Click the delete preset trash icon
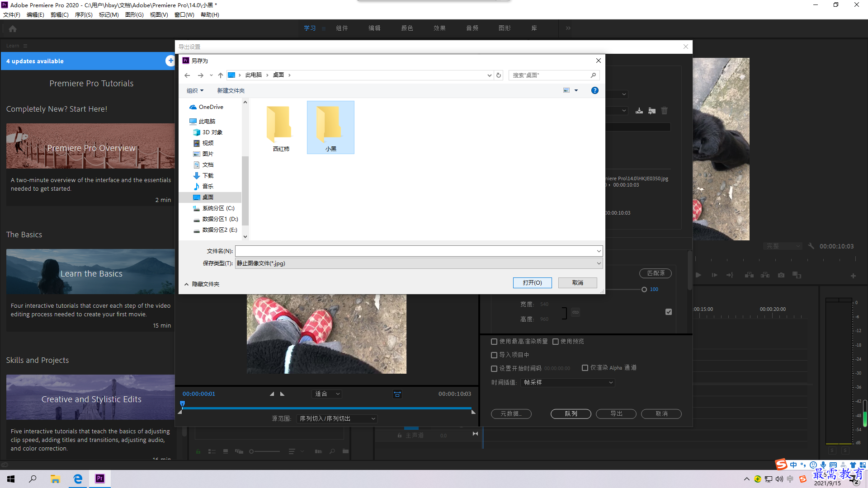The image size is (868, 488). (665, 111)
